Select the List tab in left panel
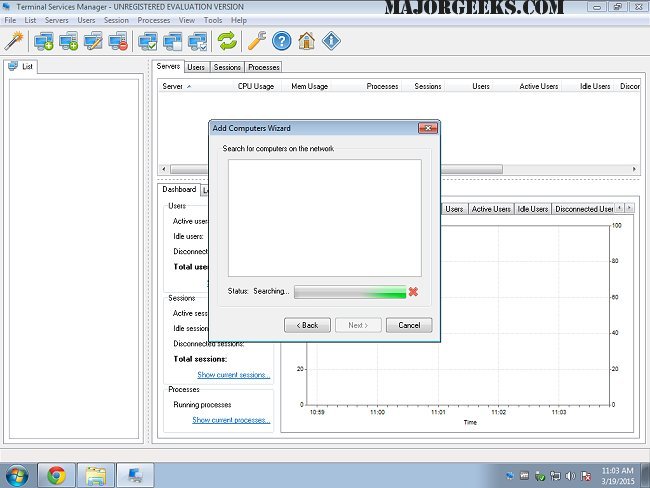Screen dimensions: 650x488 click(x=21, y=66)
